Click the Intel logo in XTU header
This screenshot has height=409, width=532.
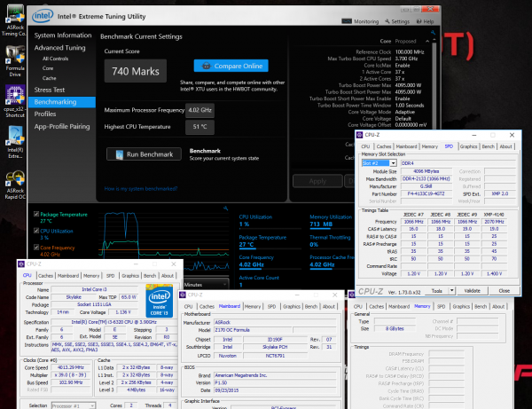[x=43, y=16]
